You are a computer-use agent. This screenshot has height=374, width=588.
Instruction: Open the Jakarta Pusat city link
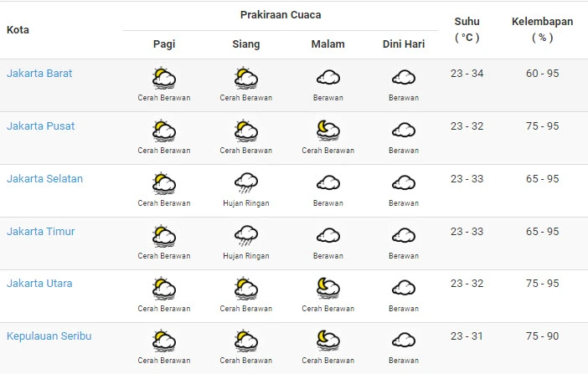tap(41, 126)
